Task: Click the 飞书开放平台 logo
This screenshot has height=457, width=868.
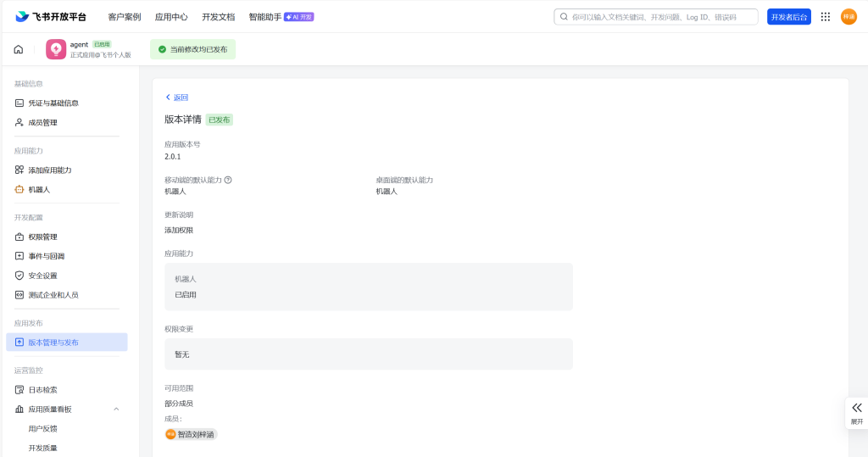Action: point(51,16)
